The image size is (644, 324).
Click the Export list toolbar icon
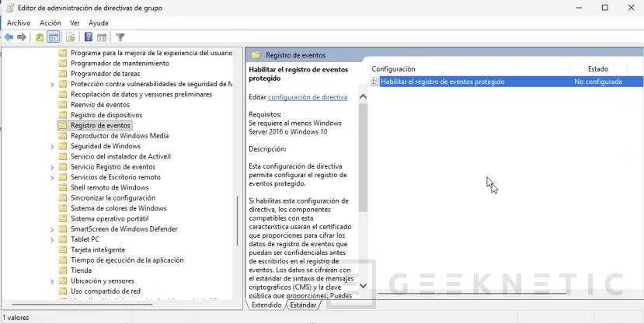tap(71, 37)
